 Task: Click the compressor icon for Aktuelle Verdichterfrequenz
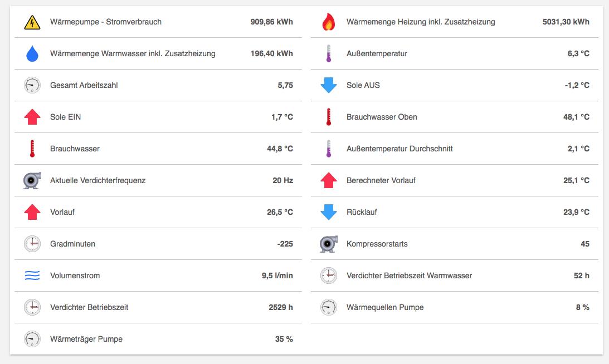[x=32, y=180]
